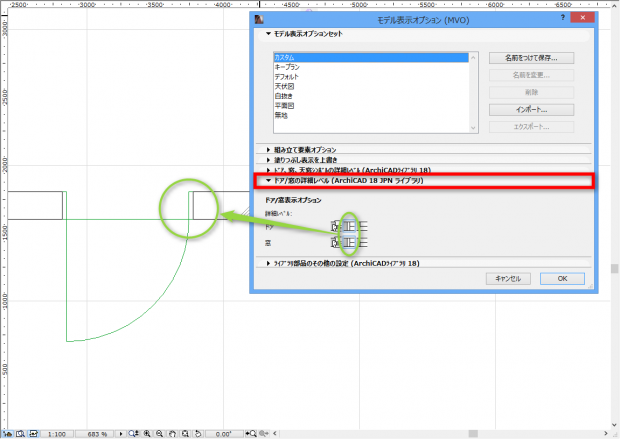Choose the third window (窓) detail level icon
Screen dimensions: 620x439
[x=363, y=242]
